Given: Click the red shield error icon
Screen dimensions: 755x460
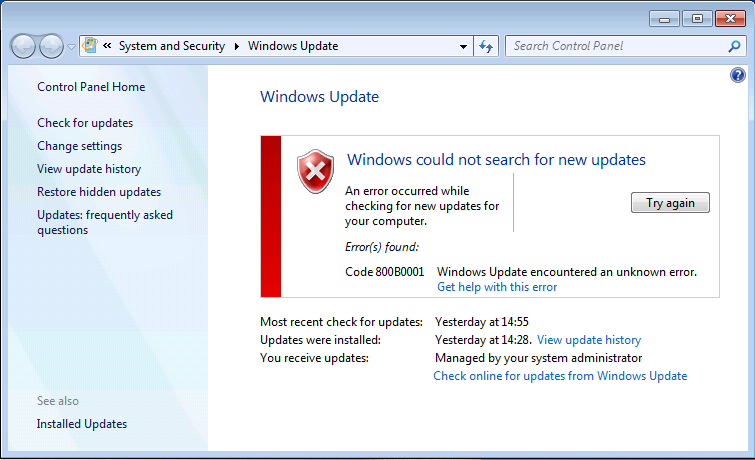Looking at the screenshot, I should click(315, 171).
